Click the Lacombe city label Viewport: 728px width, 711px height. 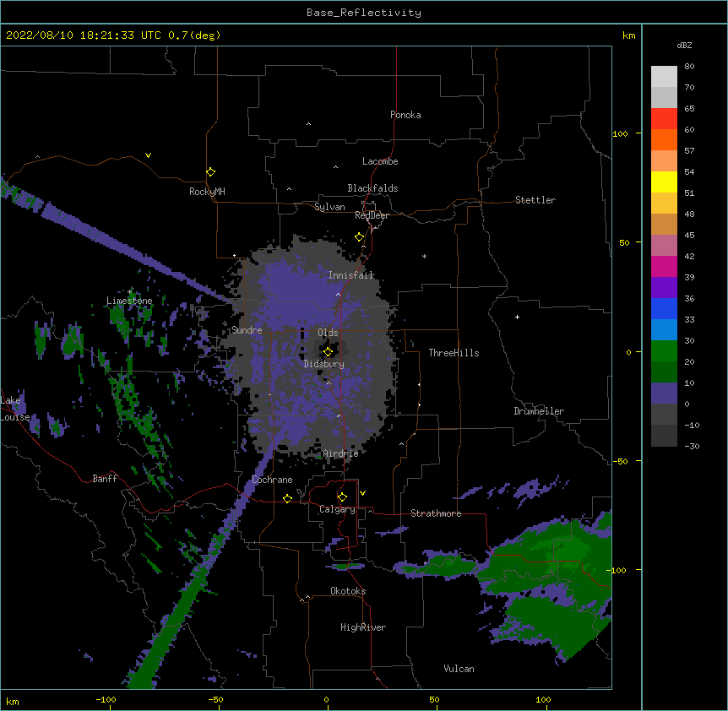point(380,161)
